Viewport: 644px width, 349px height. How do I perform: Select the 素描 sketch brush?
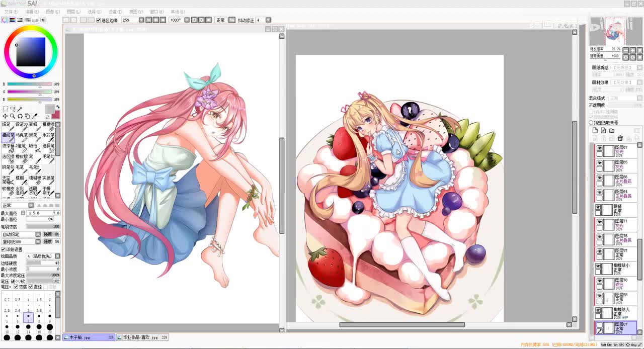point(35,127)
